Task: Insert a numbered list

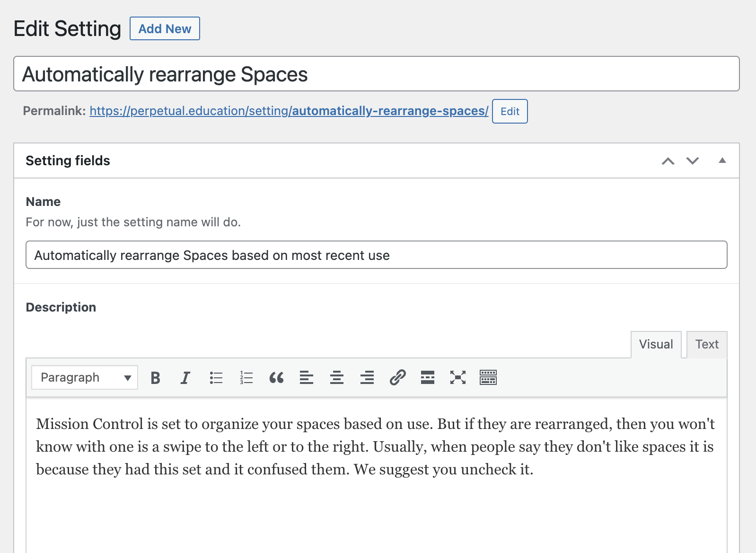Action: (246, 377)
